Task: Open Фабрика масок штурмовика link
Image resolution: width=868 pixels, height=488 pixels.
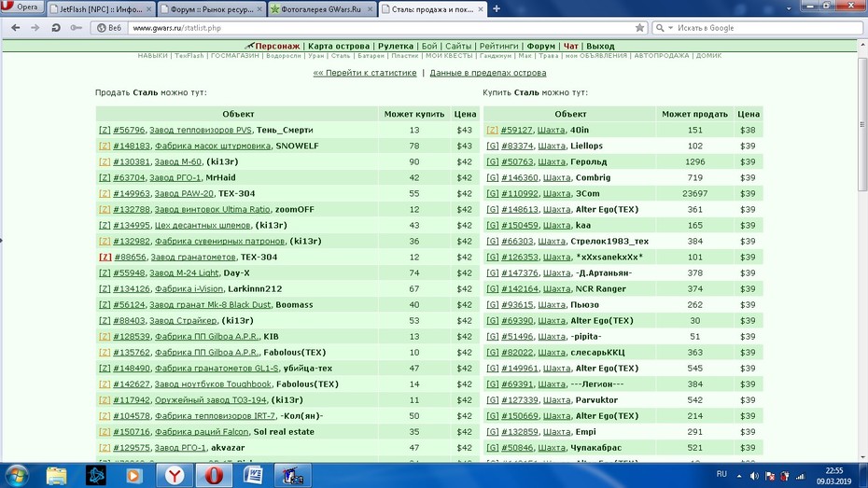Action: pos(213,146)
